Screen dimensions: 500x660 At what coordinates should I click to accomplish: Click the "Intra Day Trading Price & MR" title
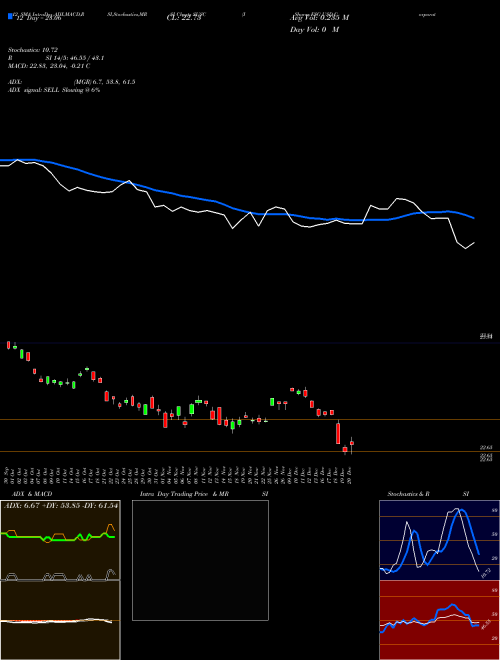[x=184, y=494]
